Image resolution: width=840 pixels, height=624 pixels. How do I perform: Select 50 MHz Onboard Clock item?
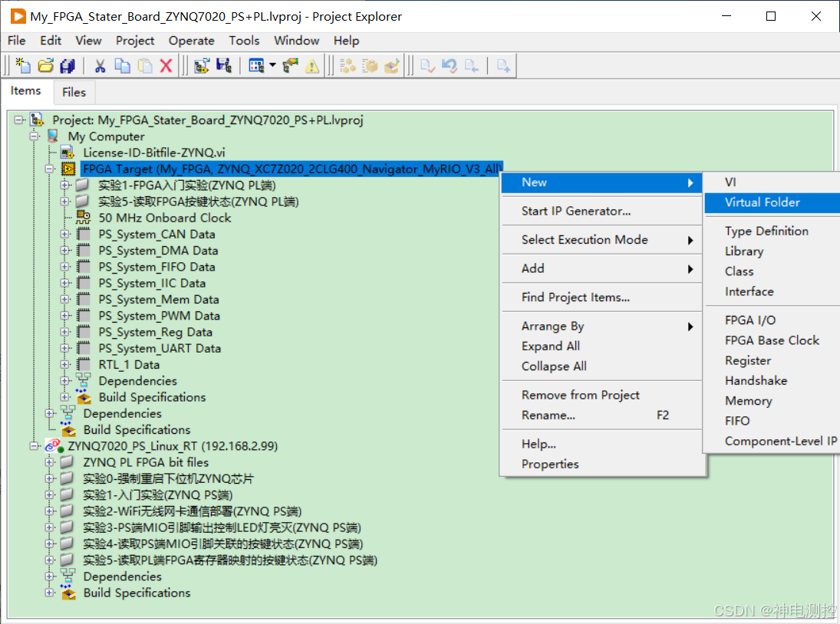click(164, 218)
